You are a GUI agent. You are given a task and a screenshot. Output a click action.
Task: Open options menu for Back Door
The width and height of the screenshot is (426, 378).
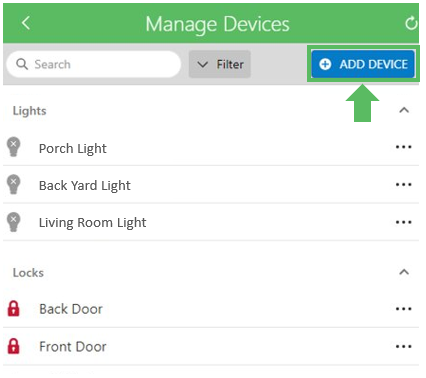403,309
